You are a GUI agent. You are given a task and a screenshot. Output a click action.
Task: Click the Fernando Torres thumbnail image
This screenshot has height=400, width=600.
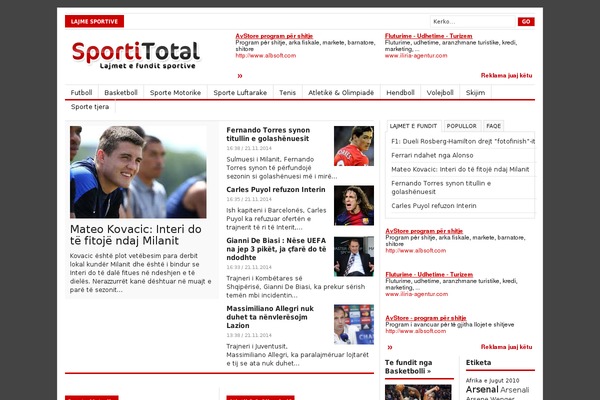(x=354, y=146)
